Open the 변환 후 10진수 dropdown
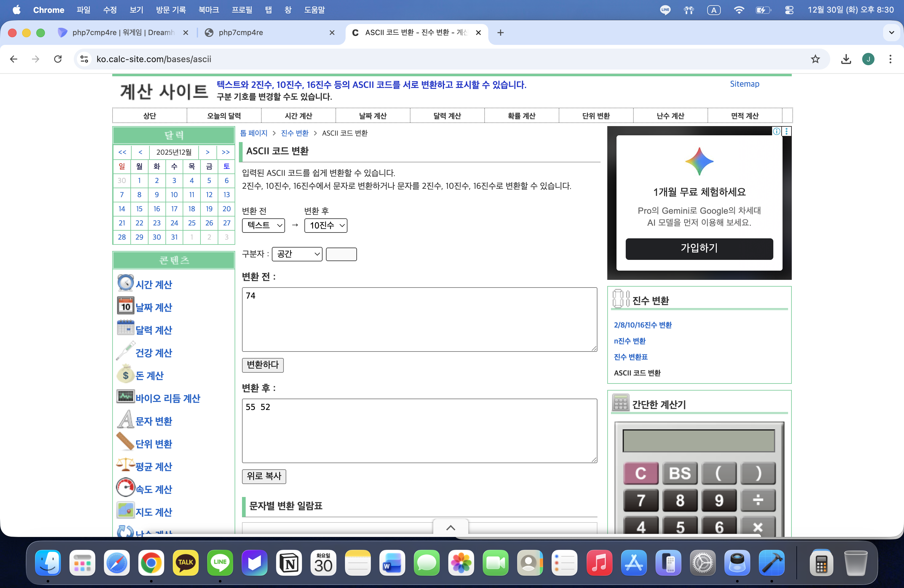904x588 pixels. (326, 225)
